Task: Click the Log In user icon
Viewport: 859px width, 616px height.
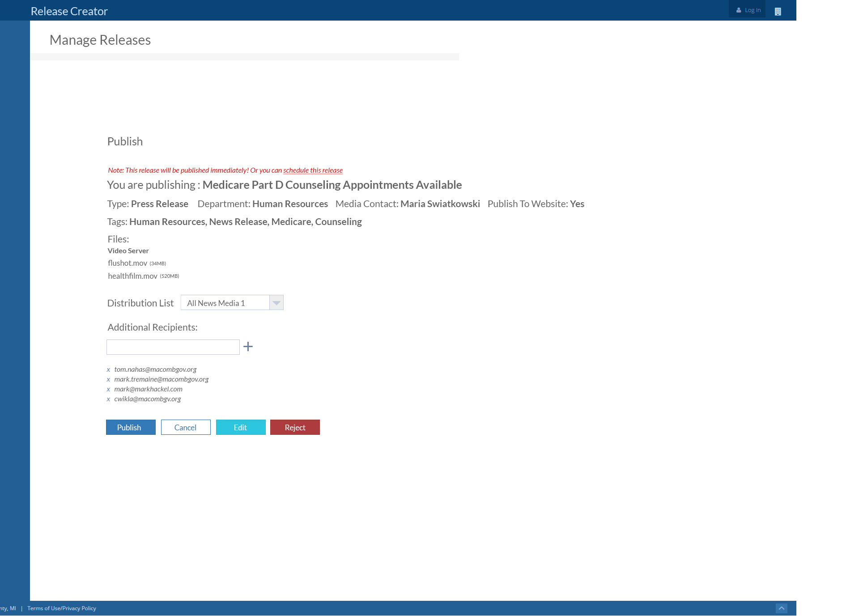Action: click(x=739, y=10)
